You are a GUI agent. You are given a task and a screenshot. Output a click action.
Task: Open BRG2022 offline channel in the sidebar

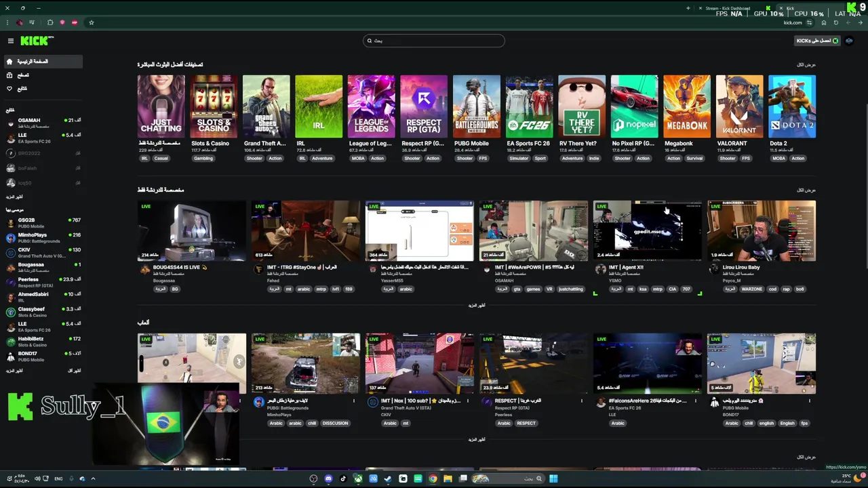coord(43,153)
